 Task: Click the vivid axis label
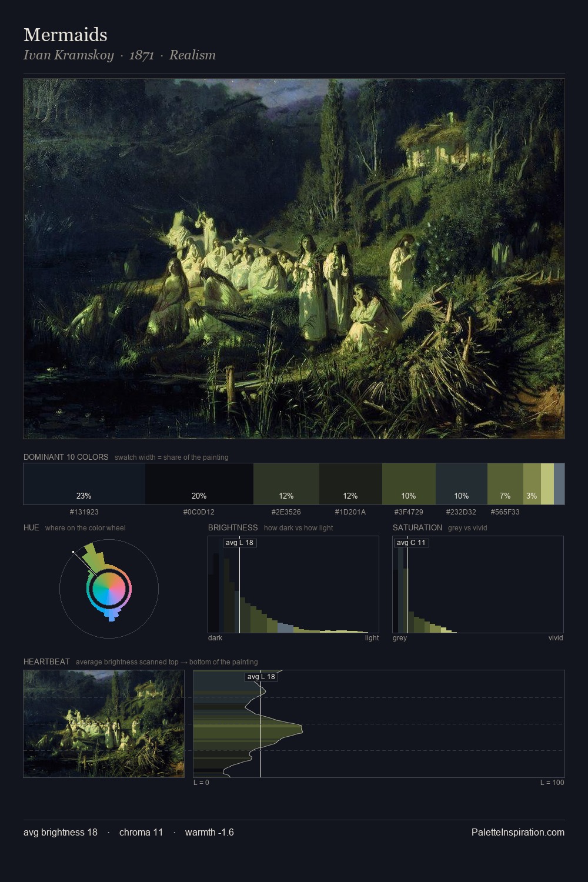(556, 638)
